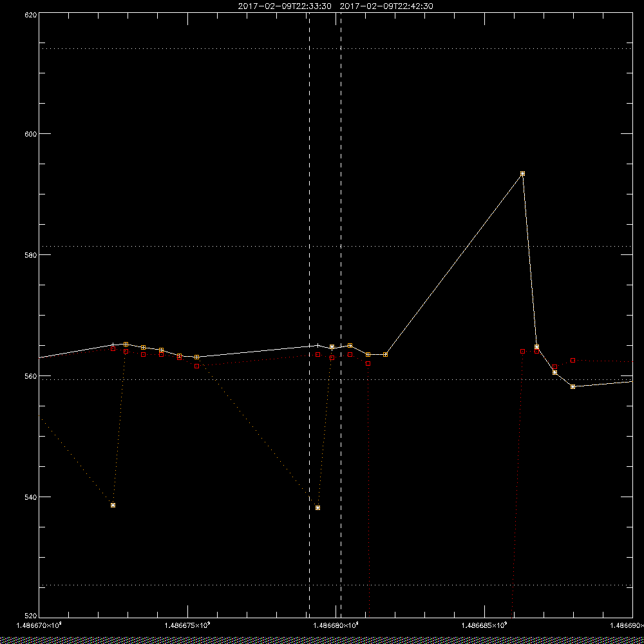Click the 1.486675×10⁹ x-axis label

(x=187, y=625)
